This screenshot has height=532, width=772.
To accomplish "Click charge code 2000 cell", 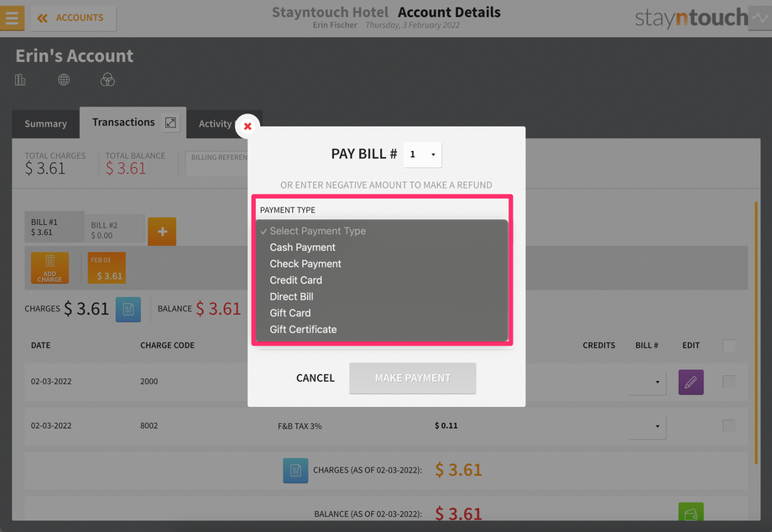I will (x=149, y=382).
